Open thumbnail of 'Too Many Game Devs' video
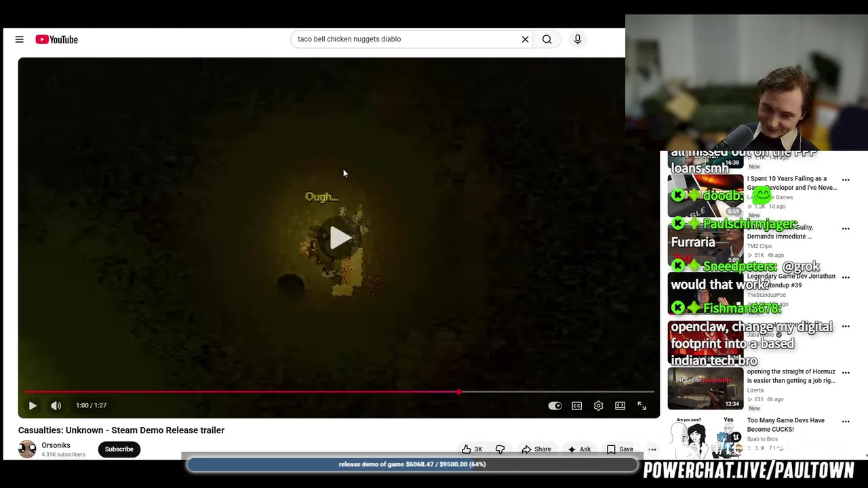This screenshot has height=488, width=868. point(705,437)
